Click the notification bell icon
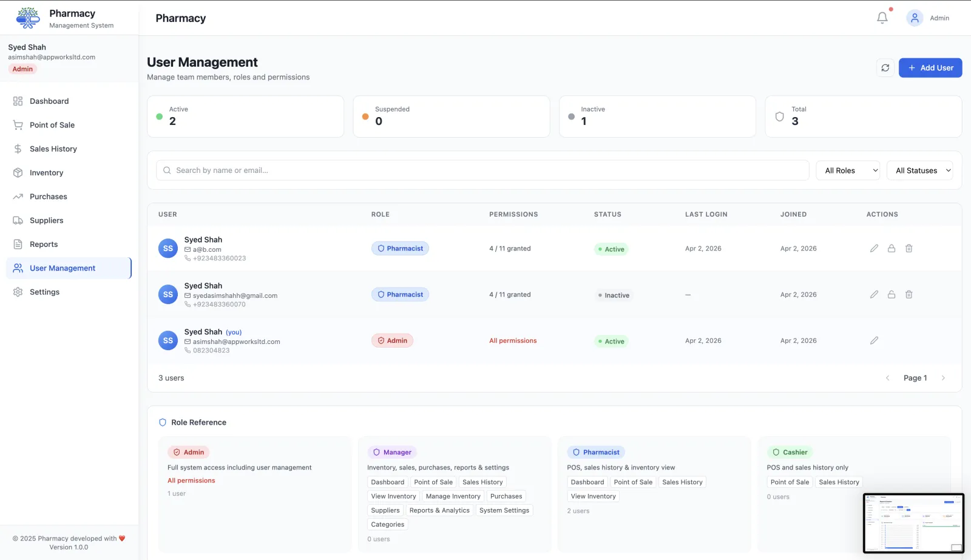This screenshot has width=971, height=560. tap(882, 18)
